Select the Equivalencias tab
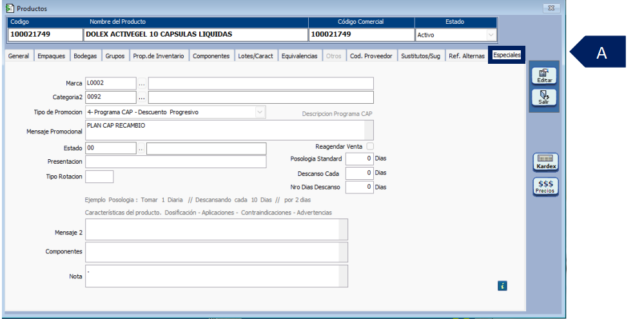The width and height of the screenshot is (644, 319). point(299,56)
